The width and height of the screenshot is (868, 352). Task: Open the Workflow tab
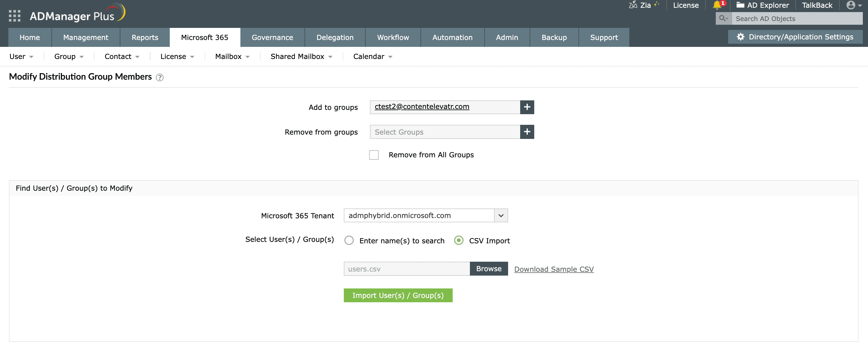click(x=393, y=37)
